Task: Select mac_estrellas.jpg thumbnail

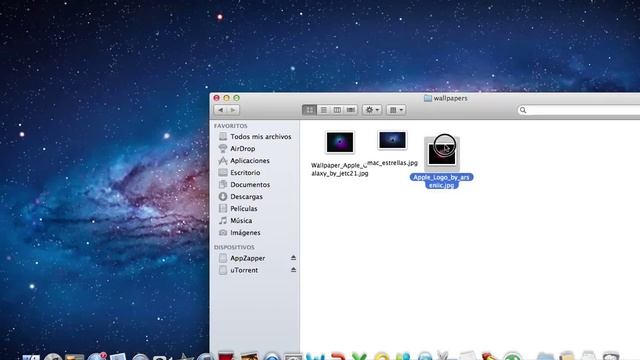Action: pos(392,140)
